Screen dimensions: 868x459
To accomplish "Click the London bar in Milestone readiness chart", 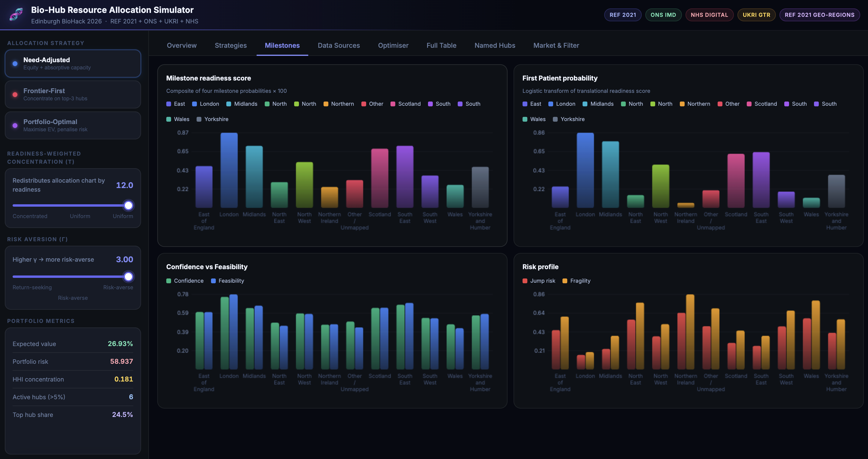I will [x=229, y=170].
